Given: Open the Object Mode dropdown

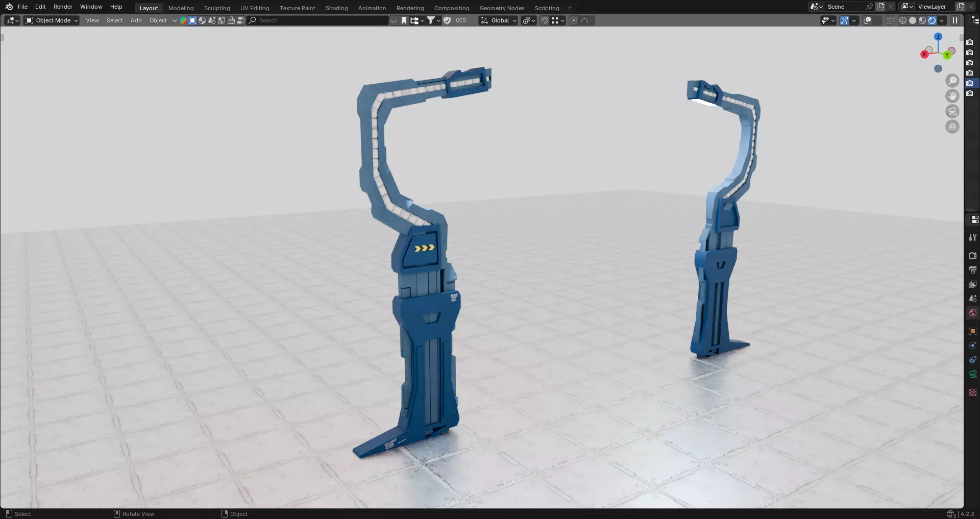Looking at the screenshot, I should tap(52, 20).
